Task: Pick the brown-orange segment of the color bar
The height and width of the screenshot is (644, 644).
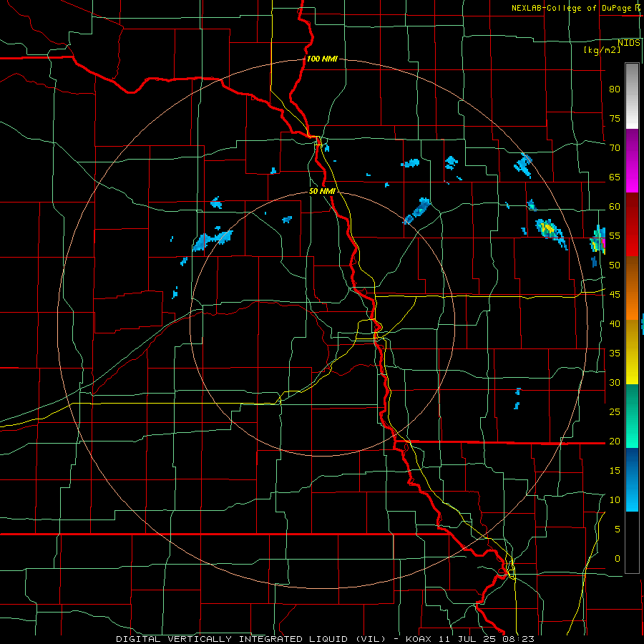Action: point(632,288)
